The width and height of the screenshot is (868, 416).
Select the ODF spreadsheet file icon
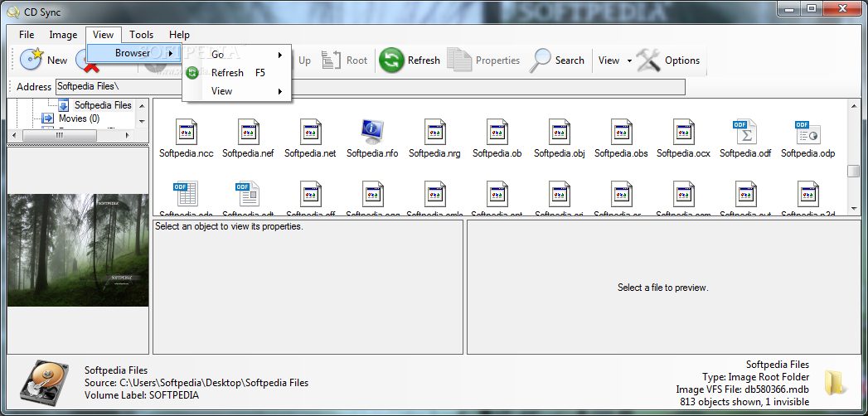pyautogui.click(x=186, y=194)
